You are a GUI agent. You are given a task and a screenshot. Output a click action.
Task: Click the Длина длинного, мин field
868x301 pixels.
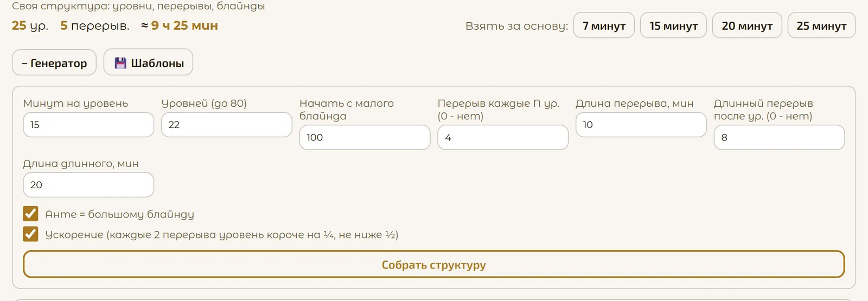88,185
